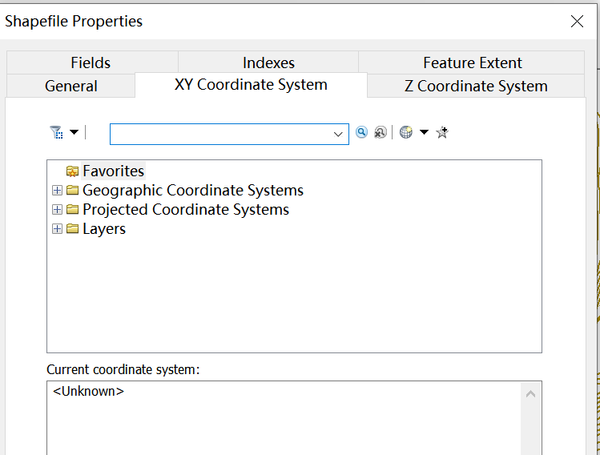Open the spatial filter dropdown arrow

(74, 132)
